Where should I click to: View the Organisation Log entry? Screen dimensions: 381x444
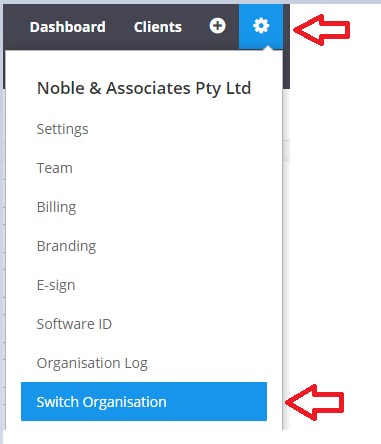click(92, 363)
